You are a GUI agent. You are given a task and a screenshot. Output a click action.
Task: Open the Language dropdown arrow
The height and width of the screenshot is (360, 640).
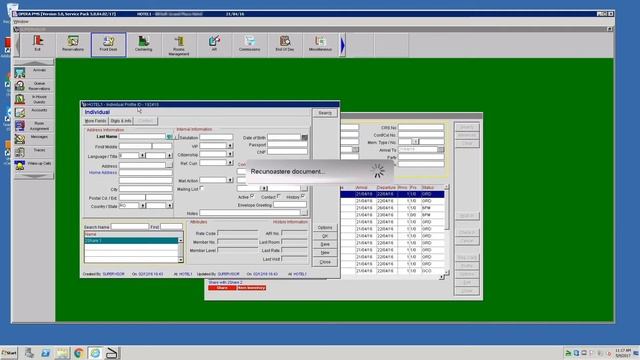pos(142,156)
